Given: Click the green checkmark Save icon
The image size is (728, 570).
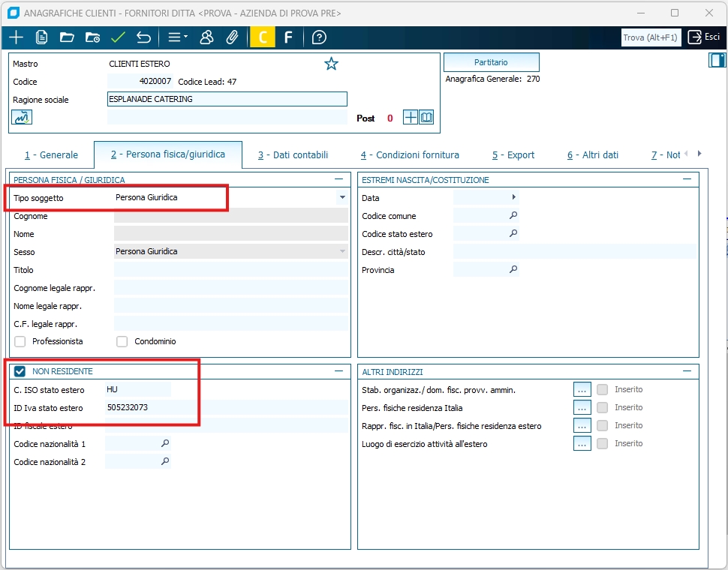Looking at the screenshot, I should 118,37.
